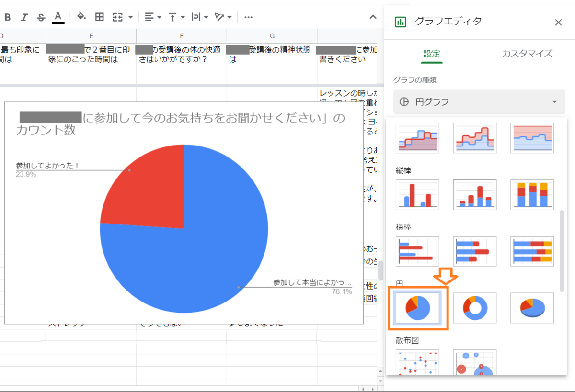Open the 円グラフ chart type dropdown
Screen dimensions: 575x392
tap(479, 101)
